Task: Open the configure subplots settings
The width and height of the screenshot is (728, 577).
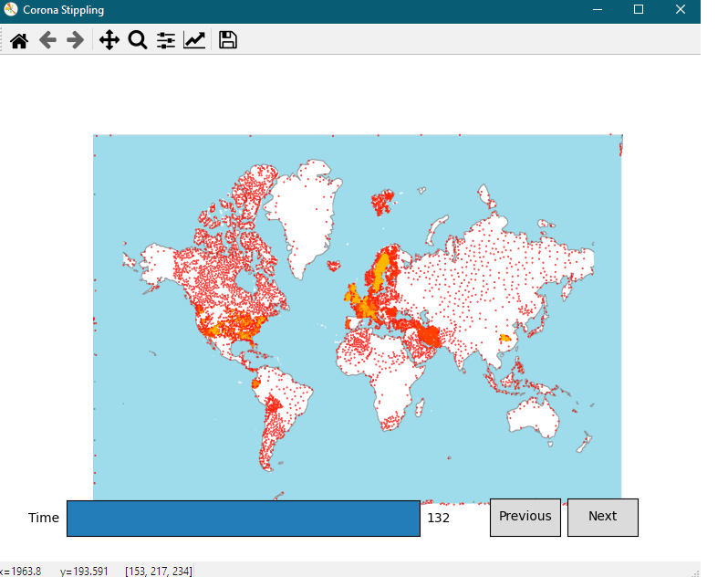Action: (165, 40)
